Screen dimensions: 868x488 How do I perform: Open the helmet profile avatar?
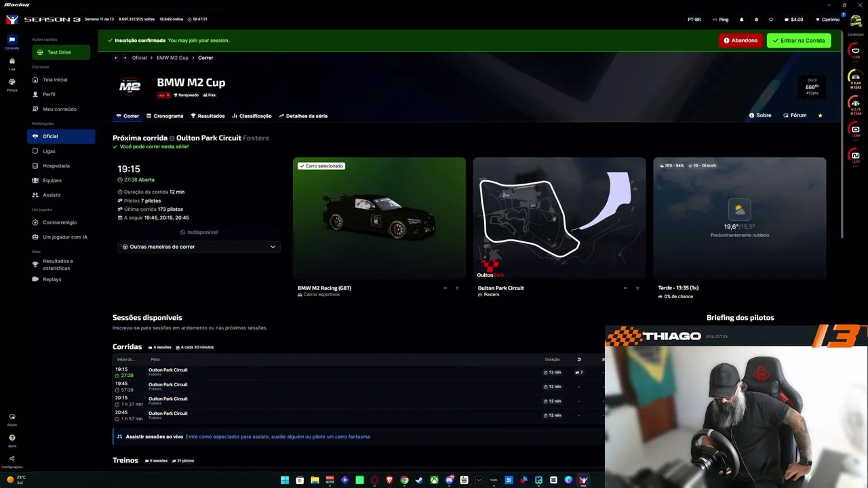coord(856,20)
